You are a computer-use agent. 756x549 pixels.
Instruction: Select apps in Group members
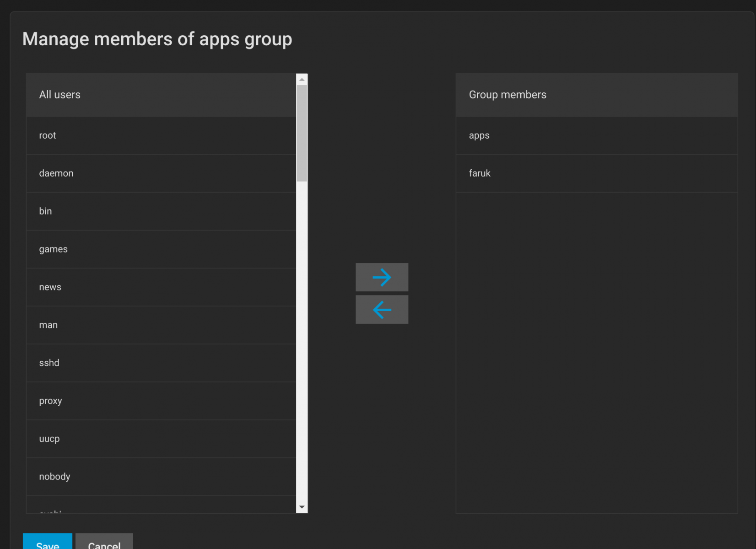tap(597, 135)
